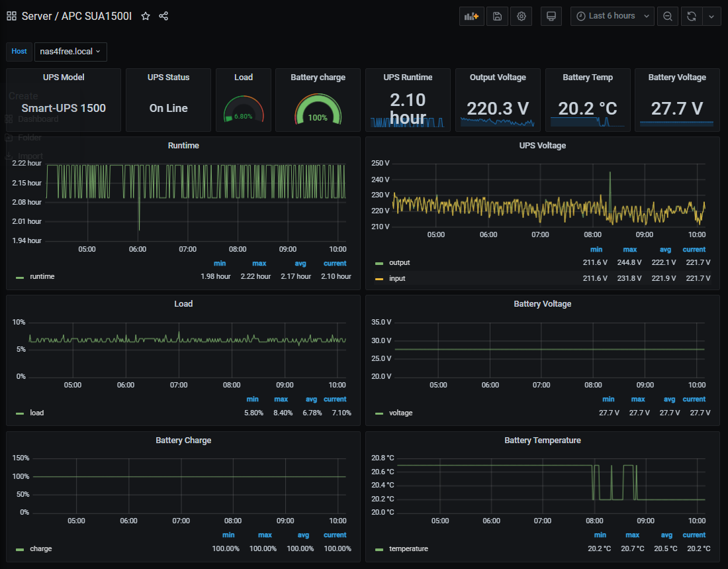728x569 pixels.
Task: Change color of input series yellow swatch
Action: click(379, 279)
